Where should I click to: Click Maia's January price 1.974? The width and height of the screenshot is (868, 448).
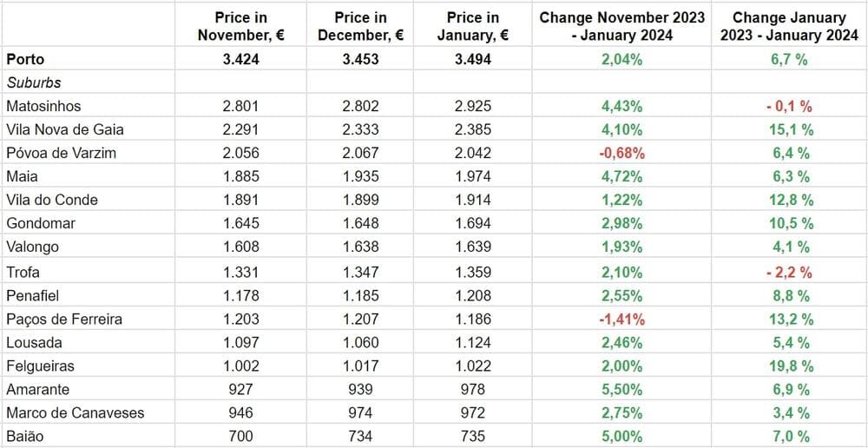click(x=473, y=176)
